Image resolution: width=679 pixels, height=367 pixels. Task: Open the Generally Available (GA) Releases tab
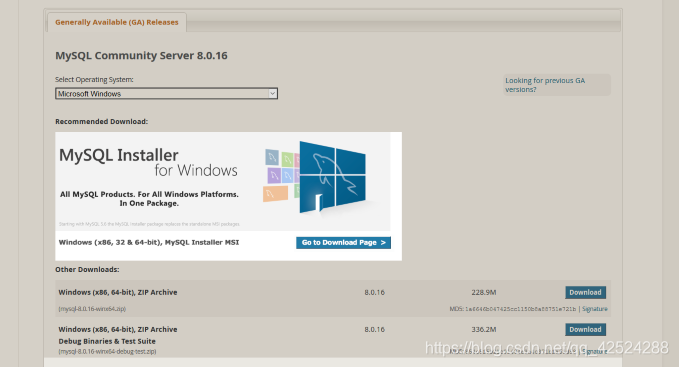pyautogui.click(x=116, y=22)
